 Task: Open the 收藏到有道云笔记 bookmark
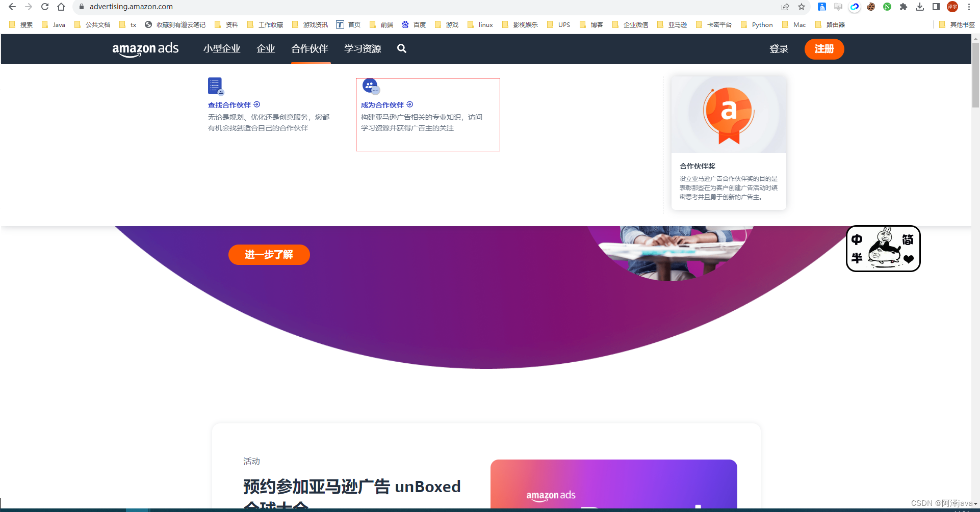click(x=175, y=24)
